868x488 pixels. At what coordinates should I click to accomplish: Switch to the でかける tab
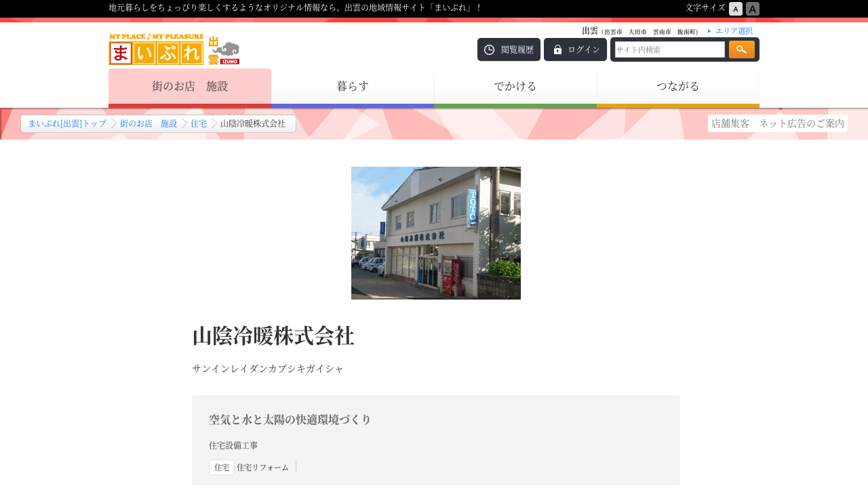point(515,87)
